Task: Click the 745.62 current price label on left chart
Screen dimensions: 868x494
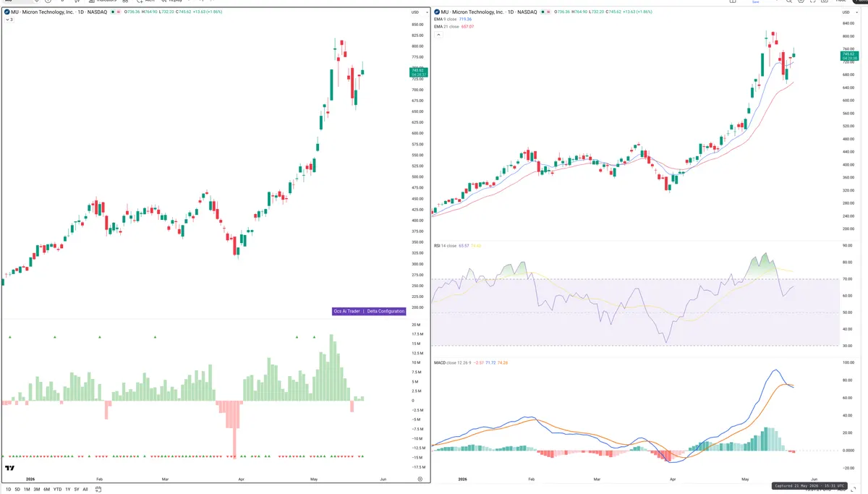Action: 419,72
